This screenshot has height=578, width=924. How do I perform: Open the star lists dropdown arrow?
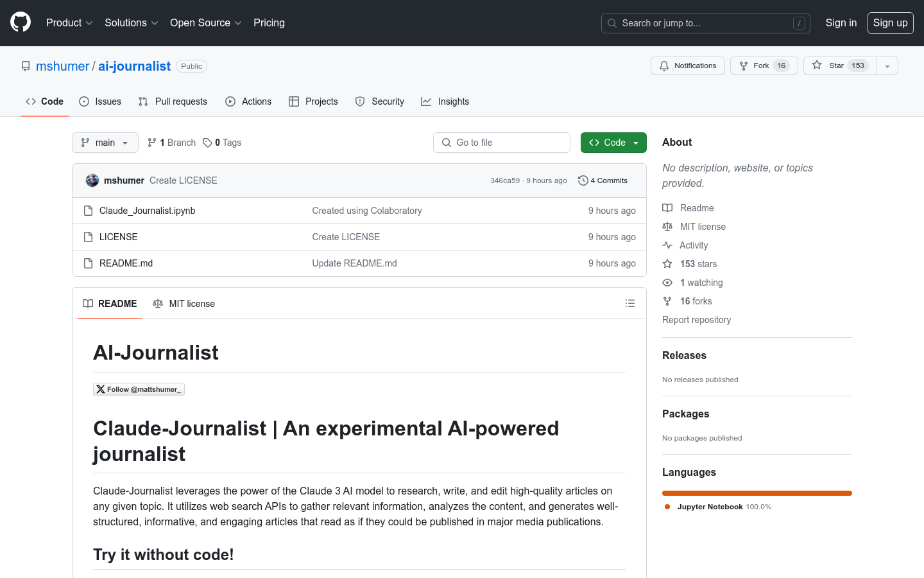(x=887, y=66)
